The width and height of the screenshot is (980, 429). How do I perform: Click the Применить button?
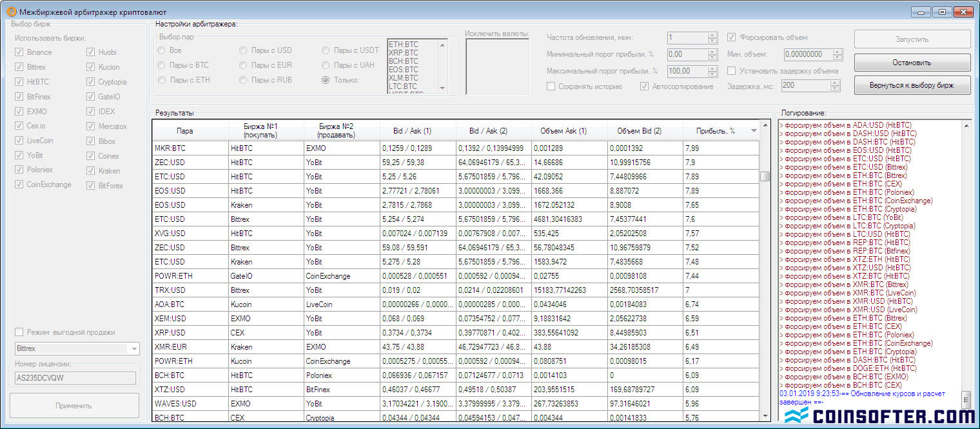point(74,406)
